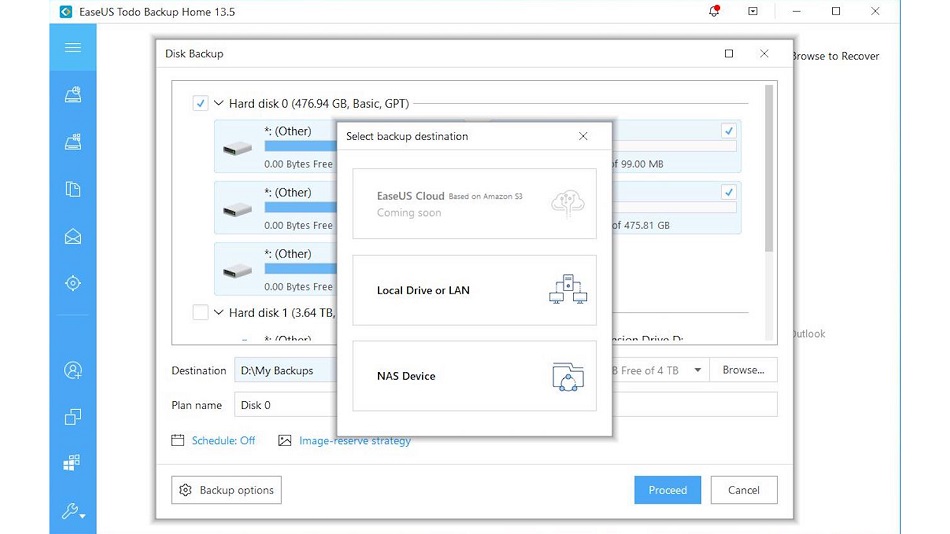
Task: Collapse the Hard disk 1 tree
Action: (219, 312)
